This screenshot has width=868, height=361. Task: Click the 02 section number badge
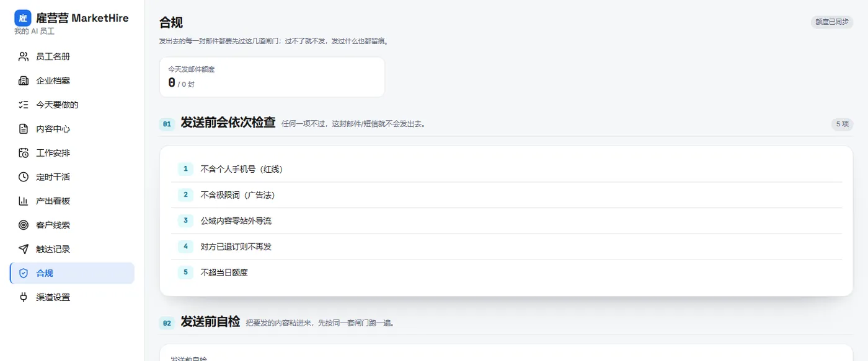(167, 323)
